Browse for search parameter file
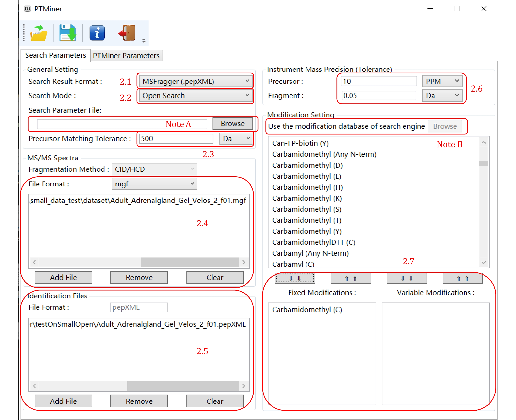The image size is (516, 420). tap(233, 123)
